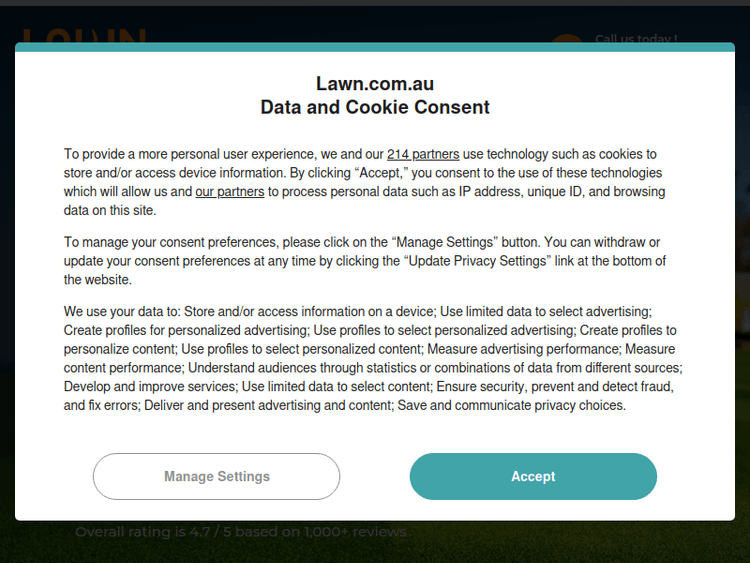750x563 pixels.
Task: Open the "214 partners" link
Action: tap(423, 154)
